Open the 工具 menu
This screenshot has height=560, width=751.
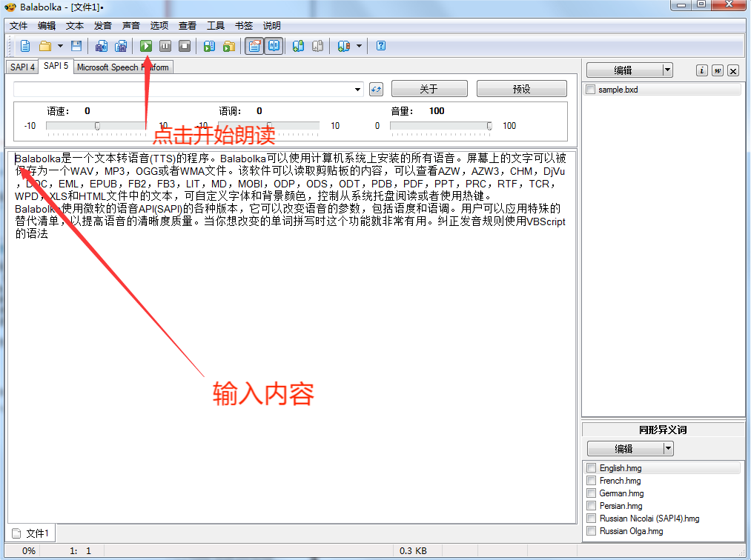coord(216,25)
